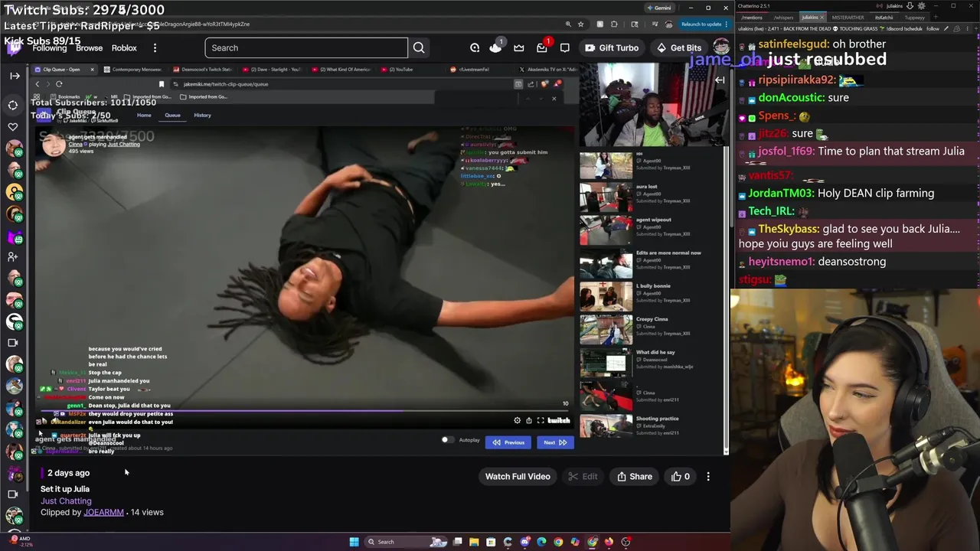980x551 pixels.
Task: Open Chatterino split menu dots
Action: tap(967, 29)
